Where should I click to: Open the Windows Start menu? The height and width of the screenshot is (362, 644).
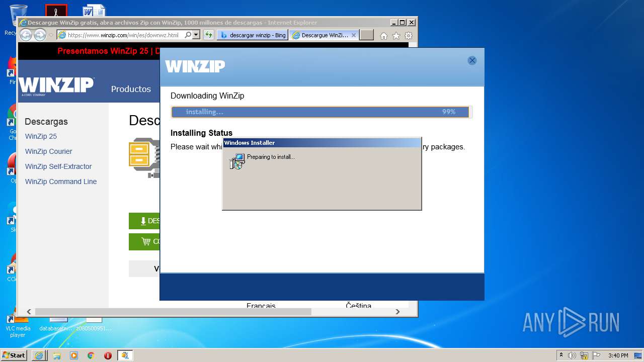pyautogui.click(x=14, y=355)
